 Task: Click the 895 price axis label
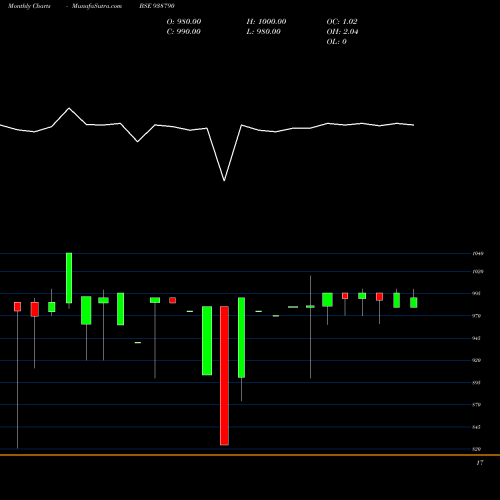[477, 383]
